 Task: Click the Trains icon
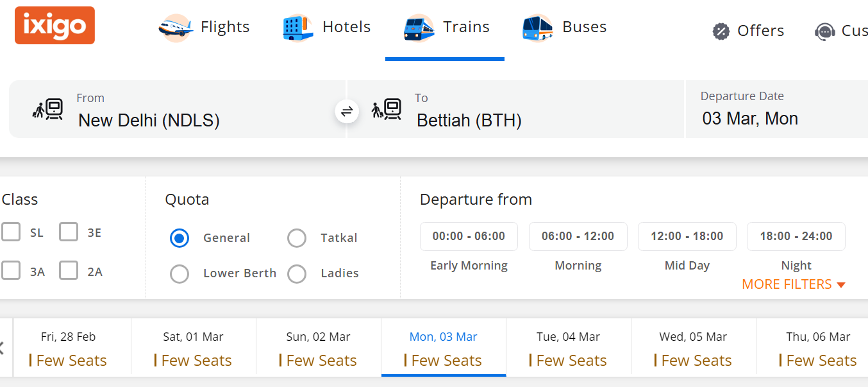[418, 27]
